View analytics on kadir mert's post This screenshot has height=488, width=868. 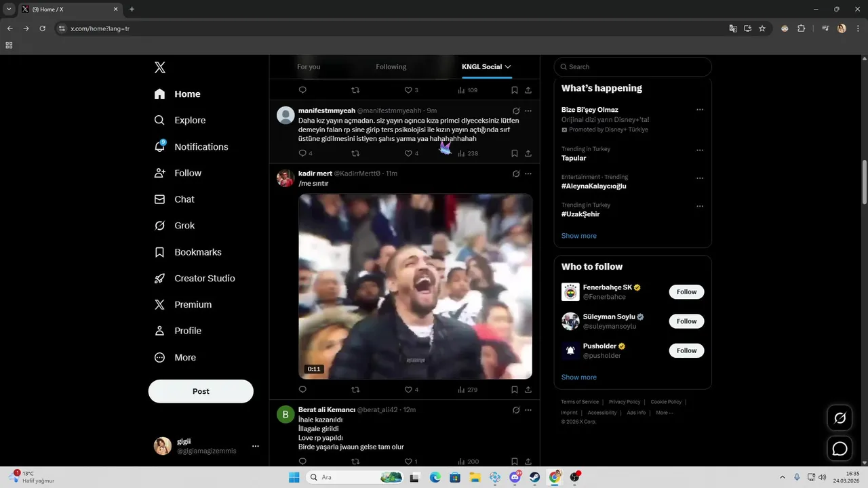point(468,390)
